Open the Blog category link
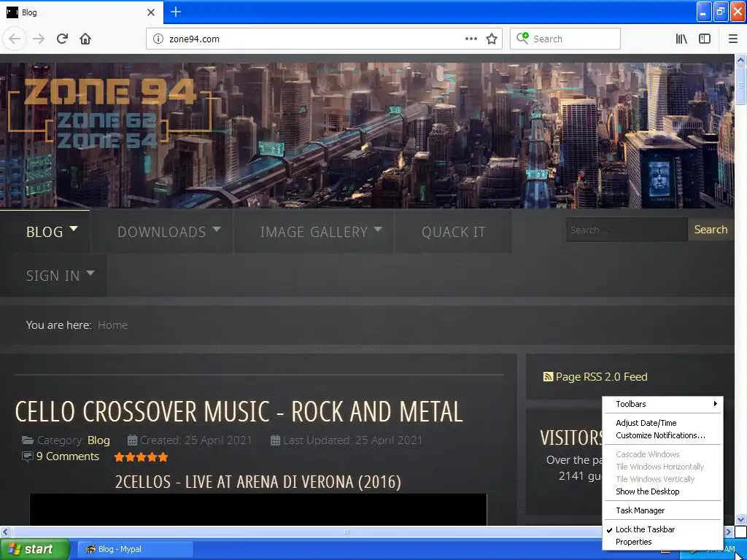The width and height of the screenshot is (747, 560). click(98, 440)
